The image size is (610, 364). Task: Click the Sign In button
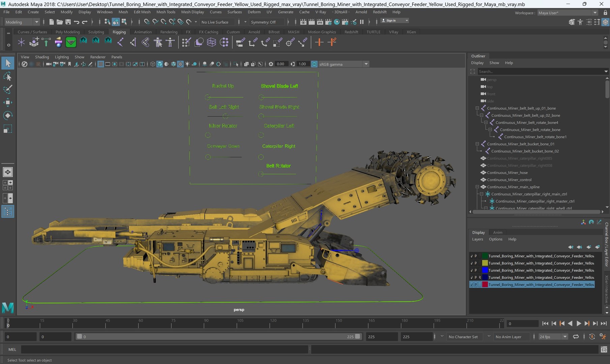[394, 21]
